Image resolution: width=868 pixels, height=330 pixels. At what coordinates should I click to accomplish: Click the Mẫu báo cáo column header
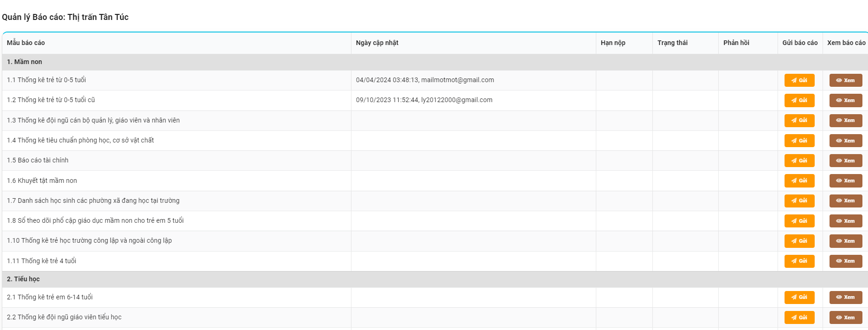coord(26,43)
